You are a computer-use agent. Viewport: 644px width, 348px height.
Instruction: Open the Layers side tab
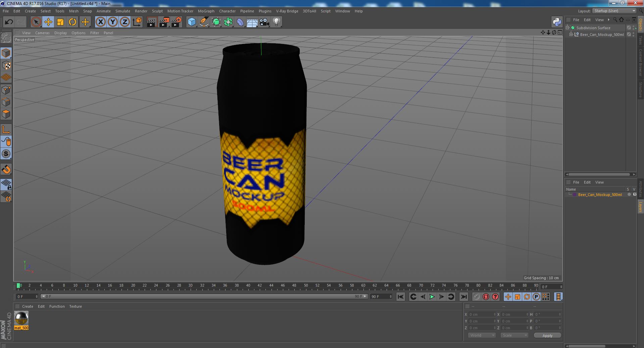[x=640, y=207]
